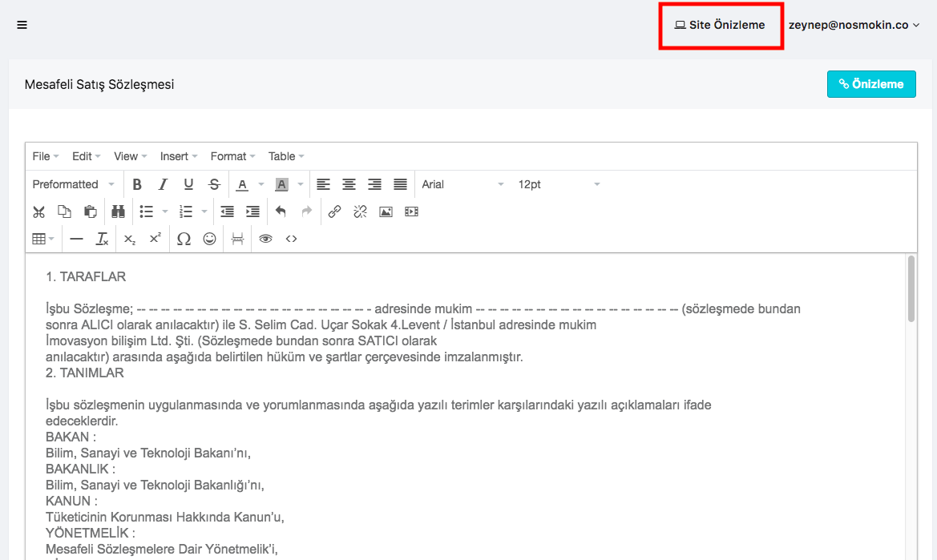Insert a media embed
The image size is (937, 560).
411,212
